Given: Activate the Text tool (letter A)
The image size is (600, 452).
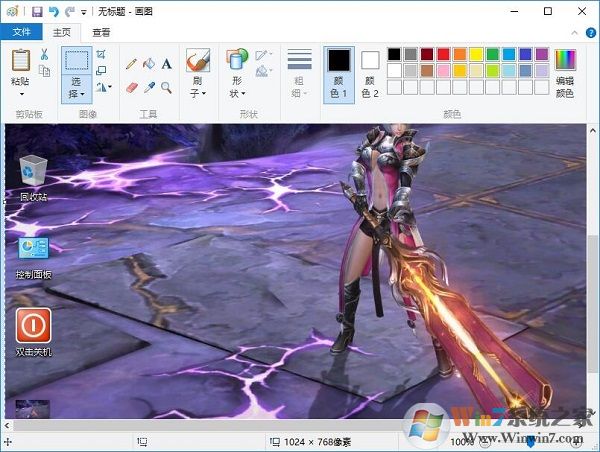Looking at the screenshot, I should [x=166, y=63].
